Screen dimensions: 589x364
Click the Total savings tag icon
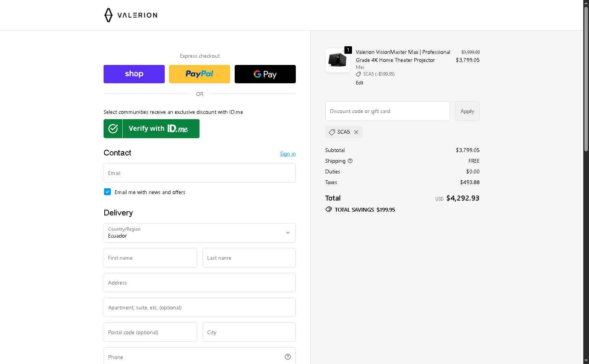(x=329, y=209)
